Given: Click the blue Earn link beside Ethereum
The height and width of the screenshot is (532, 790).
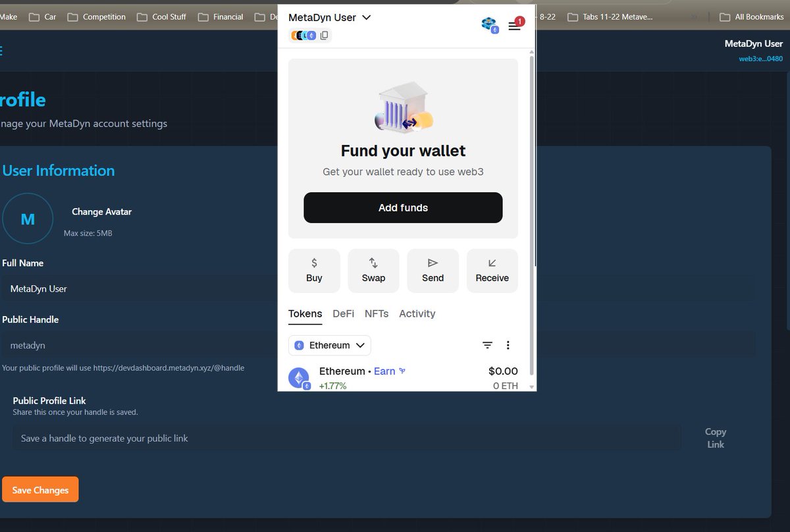Looking at the screenshot, I should click(x=384, y=371).
